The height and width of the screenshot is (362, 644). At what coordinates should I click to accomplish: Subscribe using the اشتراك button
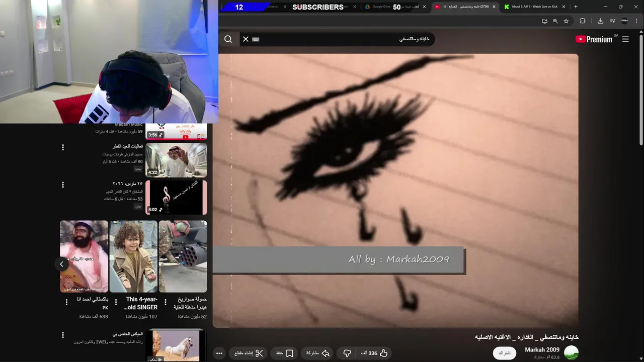[x=505, y=353]
